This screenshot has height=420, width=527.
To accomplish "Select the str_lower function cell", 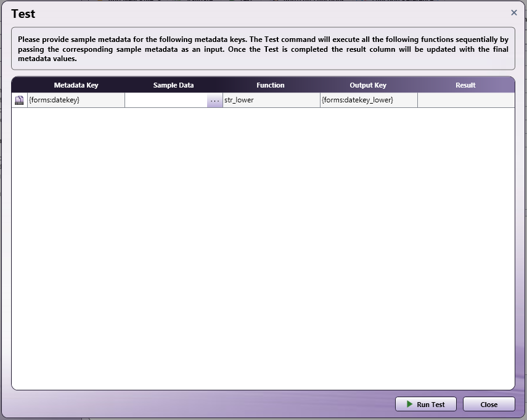I will [271, 100].
